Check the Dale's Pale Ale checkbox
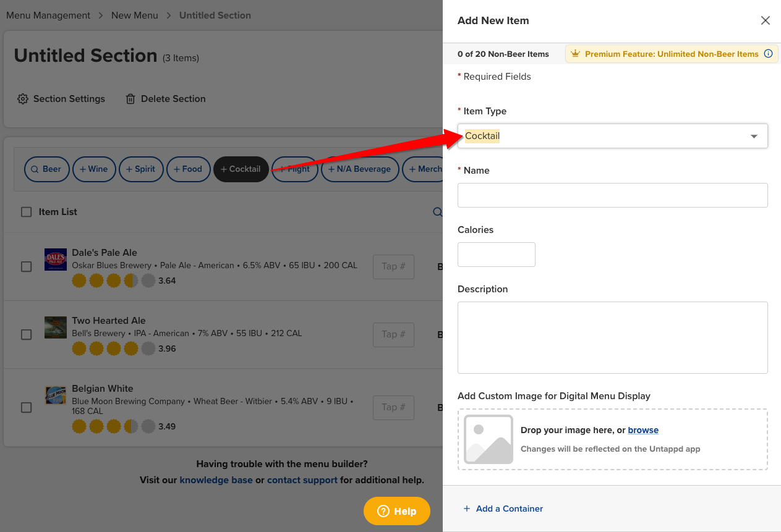 26,266
